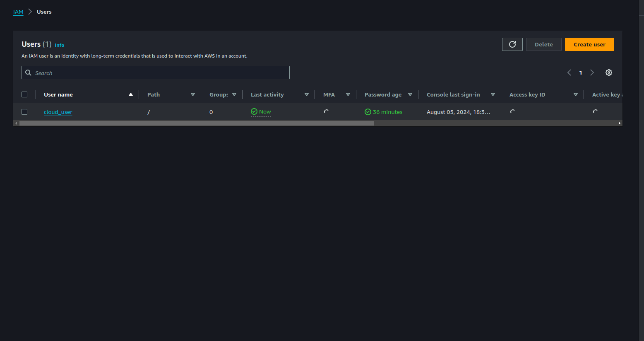
Task: Sort by User name ascending arrow
Action: [x=131, y=94]
